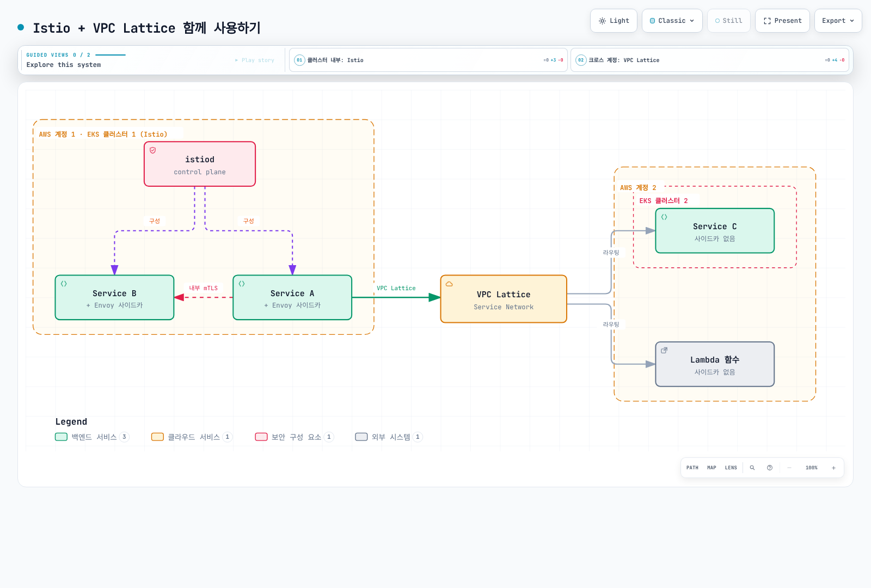Click the code icon on Service C
The height and width of the screenshot is (588, 871).
pyautogui.click(x=664, y=217)
